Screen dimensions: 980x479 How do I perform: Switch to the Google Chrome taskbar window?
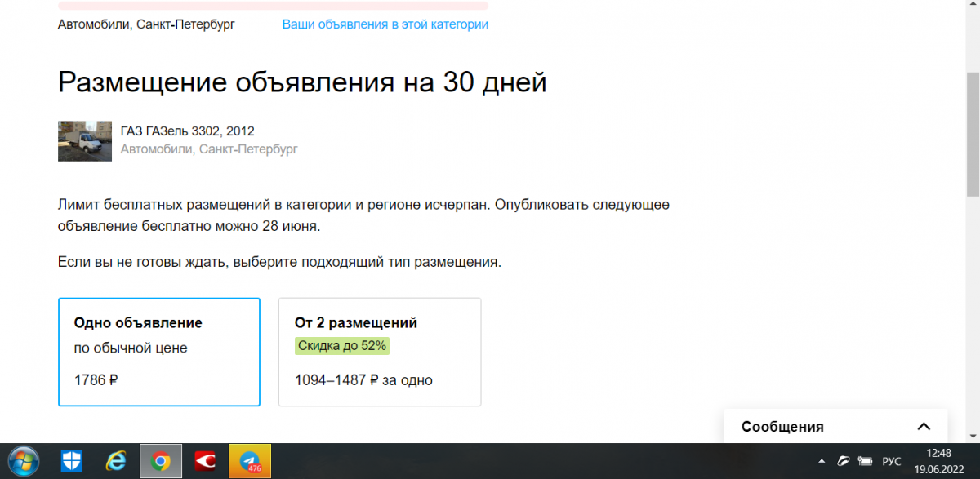tap(161, 462)
